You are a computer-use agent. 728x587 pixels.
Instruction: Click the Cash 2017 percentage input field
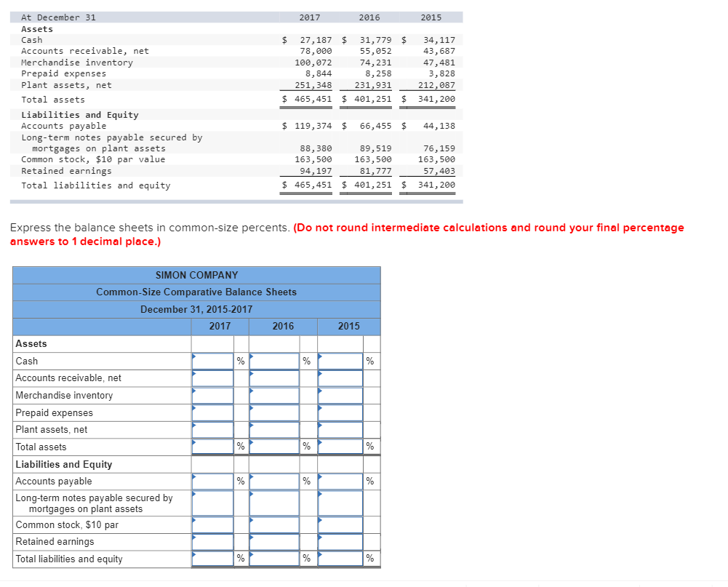(x=212, y=360)
